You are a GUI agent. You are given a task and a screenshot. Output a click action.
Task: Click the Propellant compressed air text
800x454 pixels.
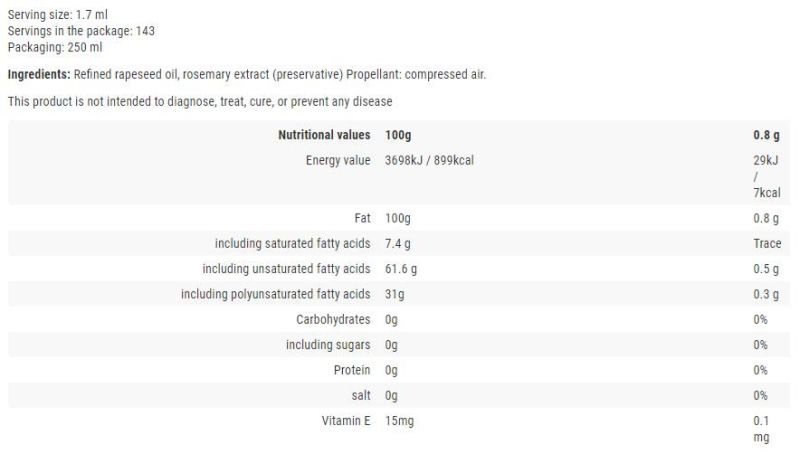pyautogui.click(x=416, y=74)
